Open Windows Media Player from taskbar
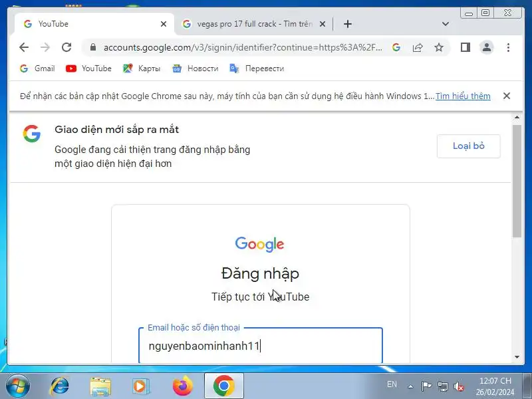Image resolution: width=532 pixels, height=399 pixels. point(140,386)
